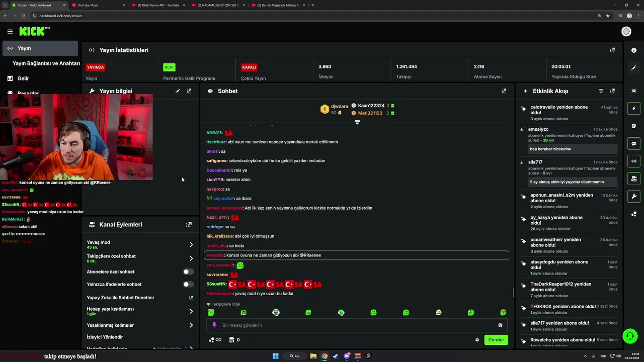Open a new browser tab

tap(313, 5)
